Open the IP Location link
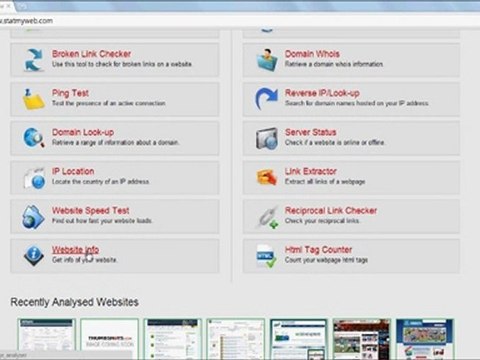 tap(73, 171)
